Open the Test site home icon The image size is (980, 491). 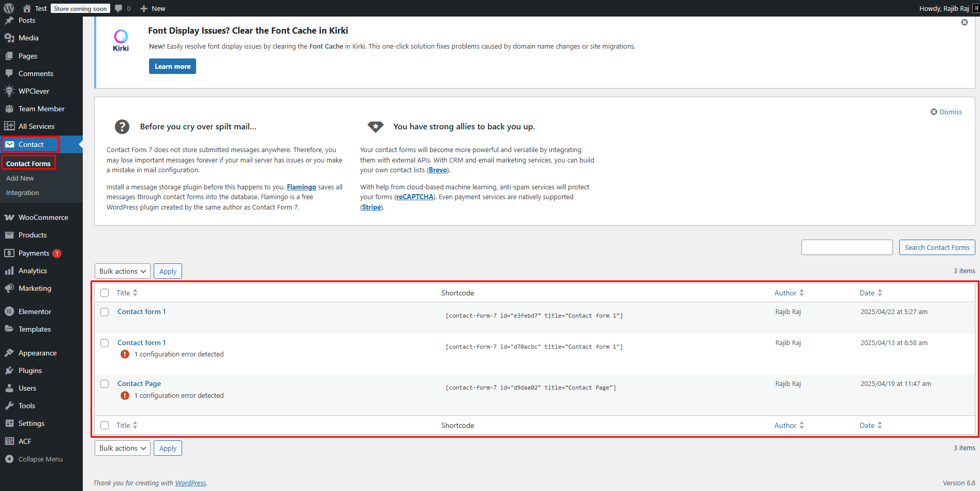tap(27, 8)
